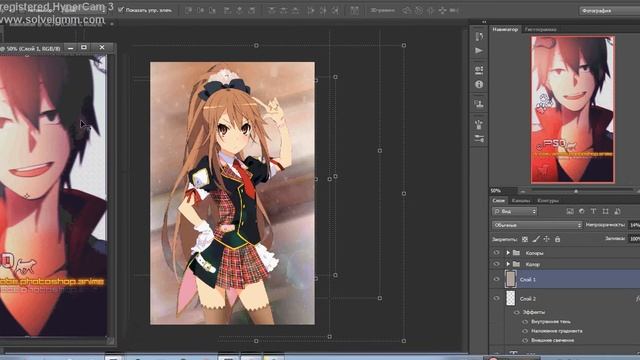640x360 pixels.
Task: Expand the Колоры layer group arrow
Action: tap(508, 253)
